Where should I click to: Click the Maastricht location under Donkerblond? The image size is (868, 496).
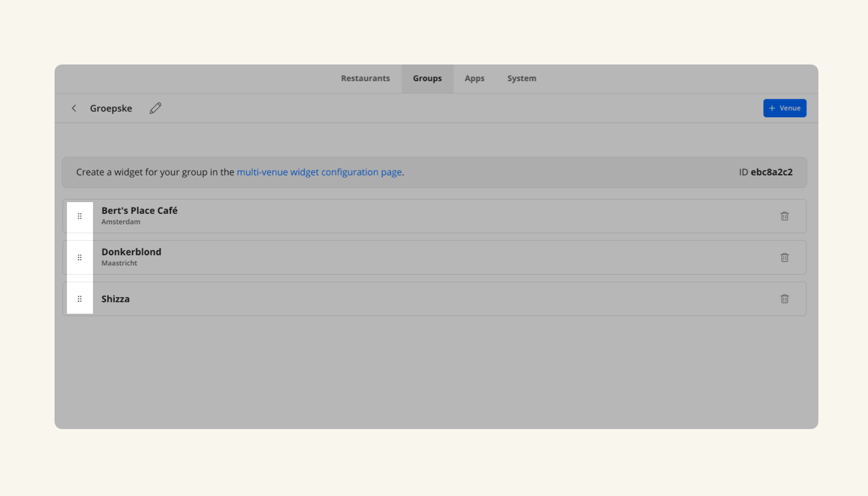point(119,263)
